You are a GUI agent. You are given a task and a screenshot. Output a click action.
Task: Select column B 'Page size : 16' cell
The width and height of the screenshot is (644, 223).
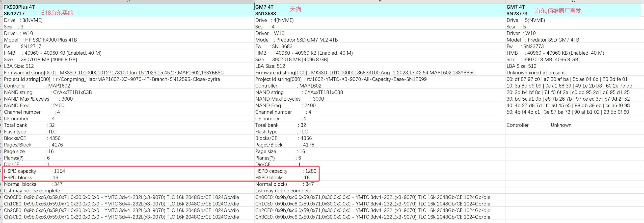pyautogui.click(x=380, y=151)
